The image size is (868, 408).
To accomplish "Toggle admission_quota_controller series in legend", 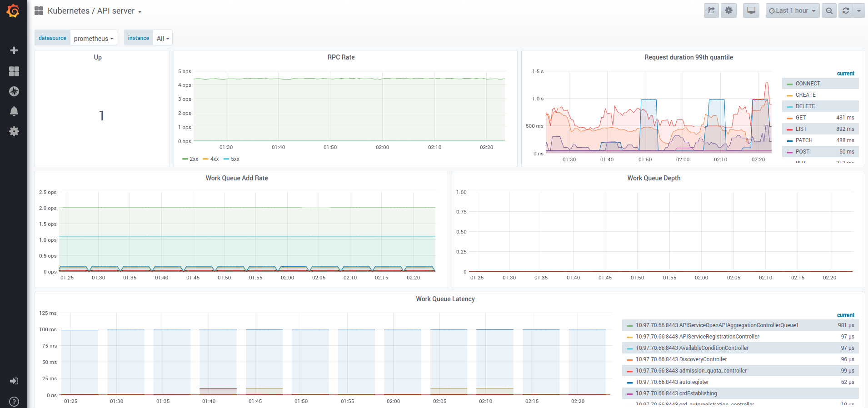I will pyautogui.click(x=691, y=371).
